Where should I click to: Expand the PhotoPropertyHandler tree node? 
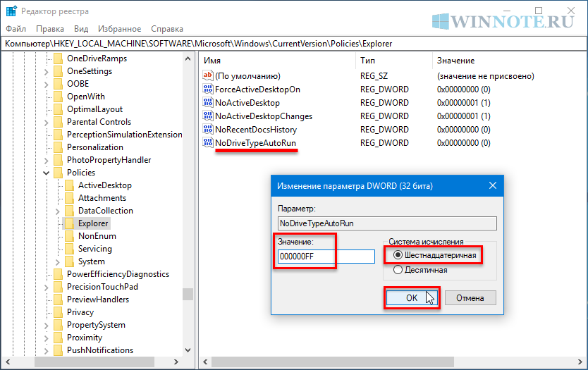tap(46, 161)
